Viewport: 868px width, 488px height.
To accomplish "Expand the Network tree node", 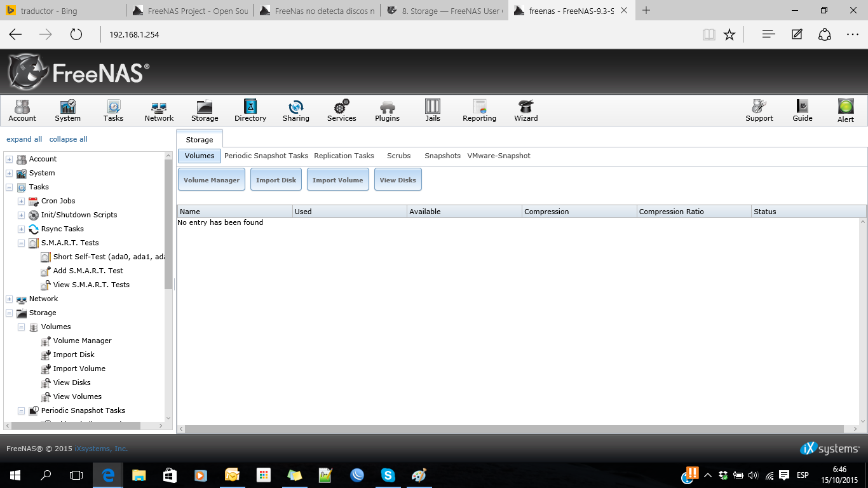I will click(10, 299).
